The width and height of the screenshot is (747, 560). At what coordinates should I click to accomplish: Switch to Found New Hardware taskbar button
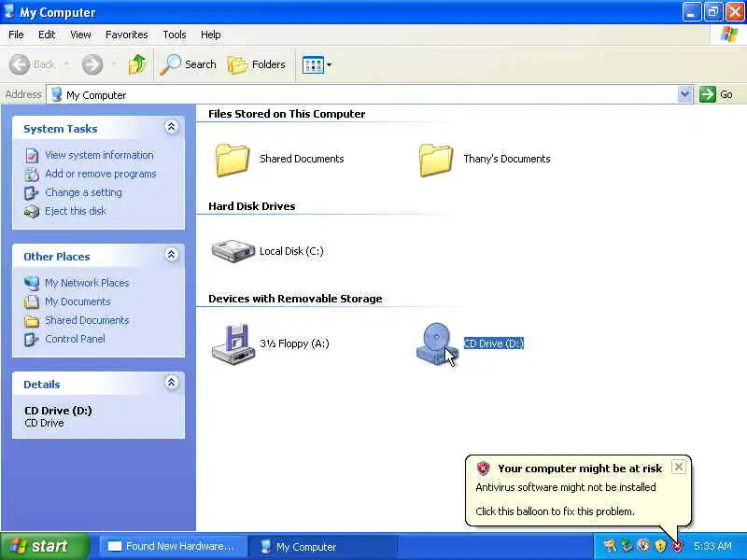point(174,546)
